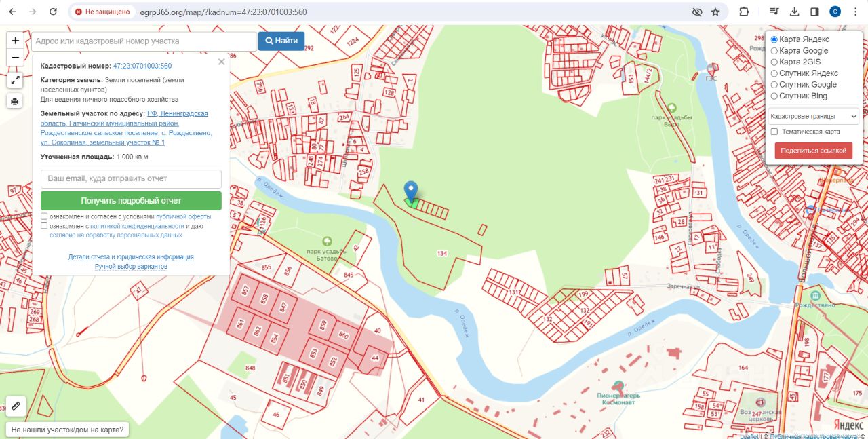Image resolution: width=868 pixels, height=439 pixels.
Task: Click the 'Найти' search button
Action: [281, 41]
